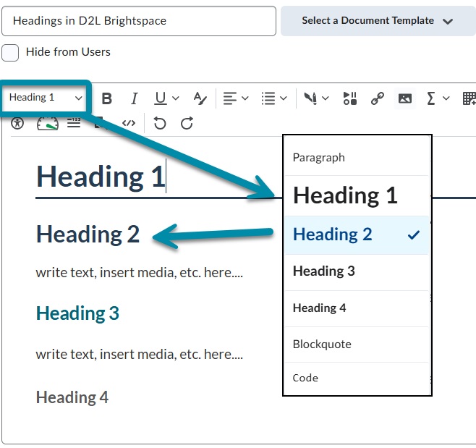
Task: Choose Heading 4 in format menu
Action: coord(357,308)
